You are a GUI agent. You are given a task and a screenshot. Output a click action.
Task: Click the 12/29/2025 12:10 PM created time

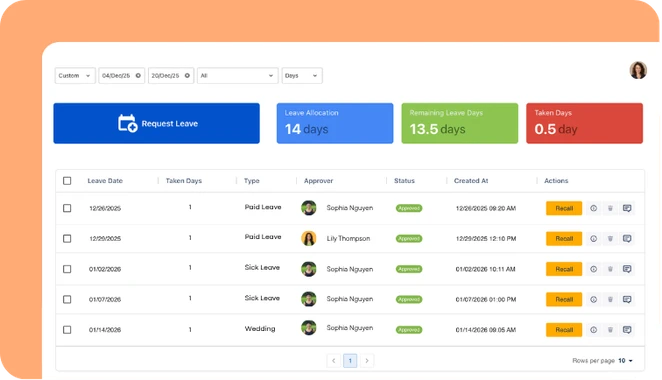pyautogui.click(x=486, y=239)
